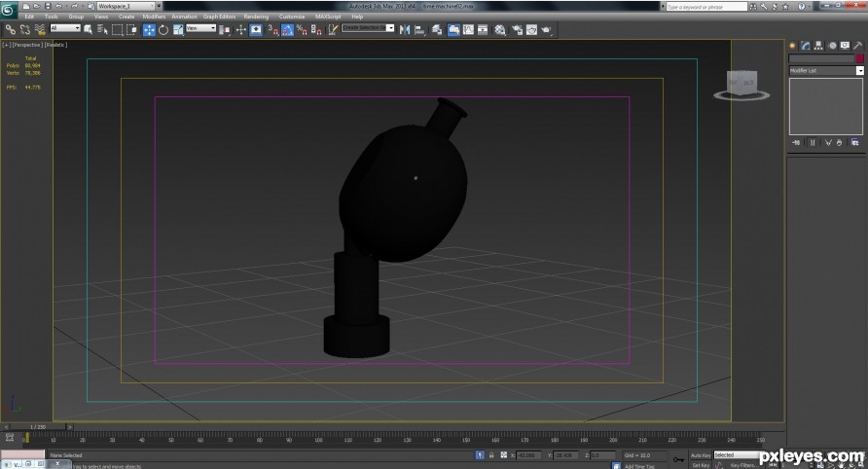Open the Render Setup dialog
868x469 pixels.
[517, 30]
